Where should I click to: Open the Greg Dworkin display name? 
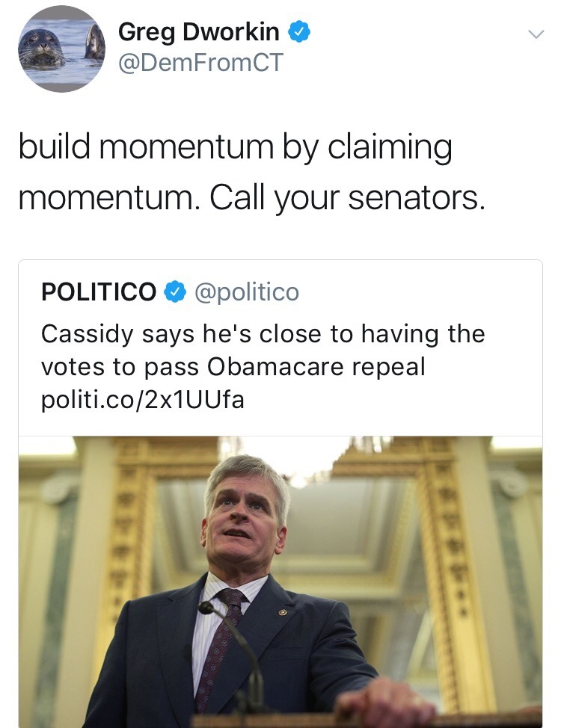(x=198, y=31)
